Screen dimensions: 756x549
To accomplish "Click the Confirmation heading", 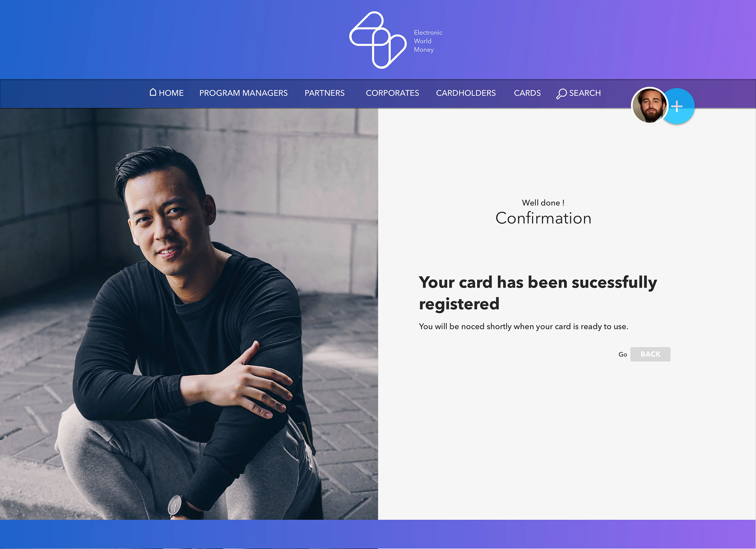I will coord(543,218).
